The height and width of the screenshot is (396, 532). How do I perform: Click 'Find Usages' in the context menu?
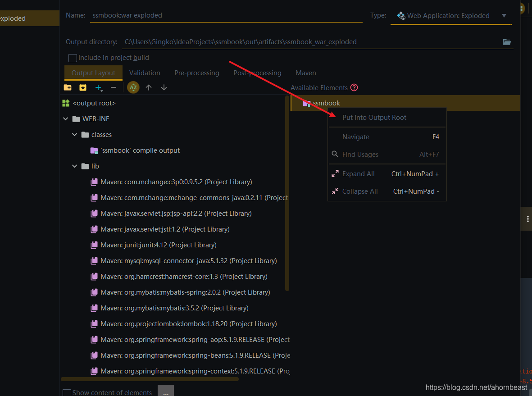360,154
